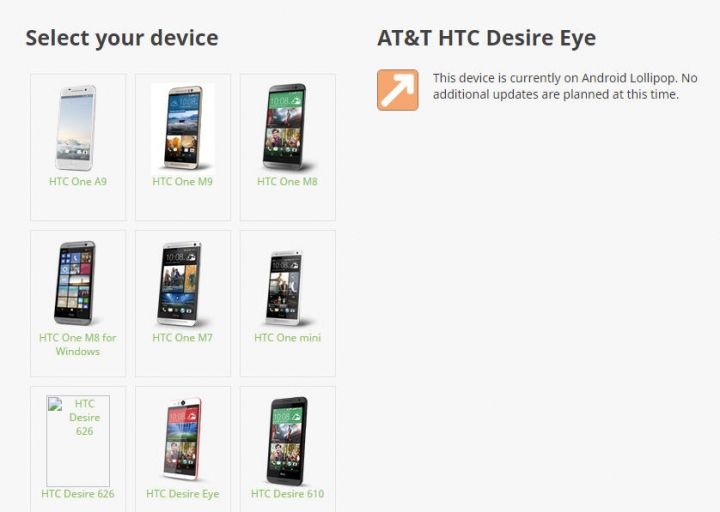Screen dimensions: 720x512
Task: Open the HTC Desire 626 caption link
Action: pos(78,494)
